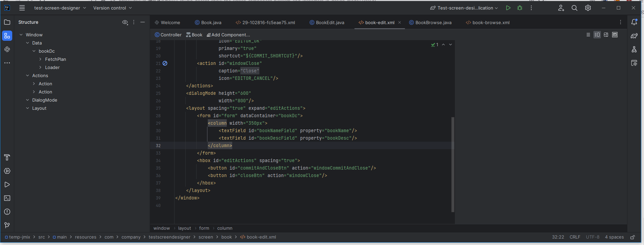This screenshot has height=245, width=644.
Task: Open the Gradle tool window icon
Action: pos(634,36)
